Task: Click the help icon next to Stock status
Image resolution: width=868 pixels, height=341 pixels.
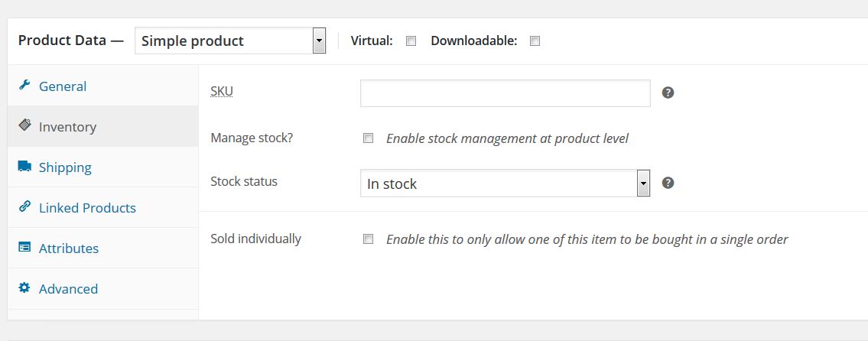Action: point(668,183)
